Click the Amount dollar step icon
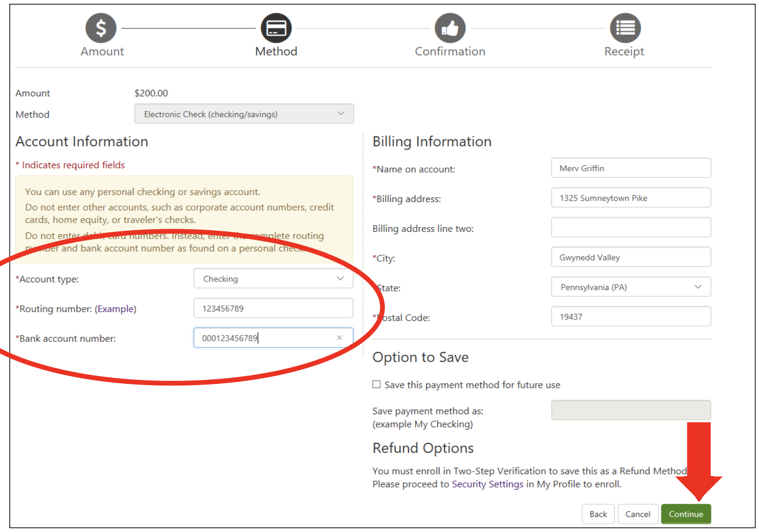Image resolution: width=759 pixels, height=532 pixels. [x=101, y=27]
